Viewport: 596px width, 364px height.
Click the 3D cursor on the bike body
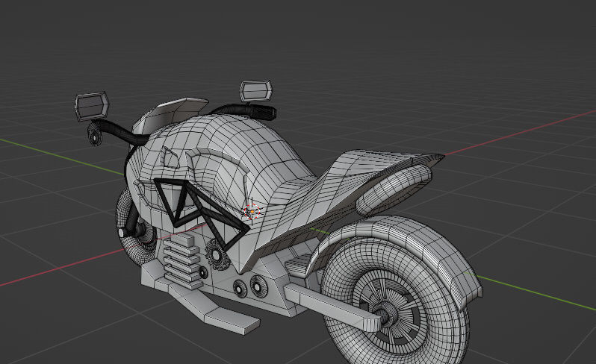(x=252, y=211)
